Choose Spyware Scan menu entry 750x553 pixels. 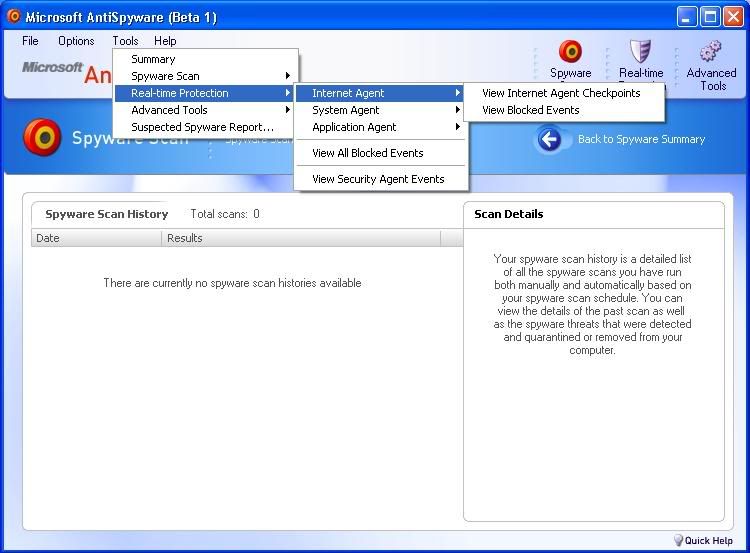[x=204, y=76]
